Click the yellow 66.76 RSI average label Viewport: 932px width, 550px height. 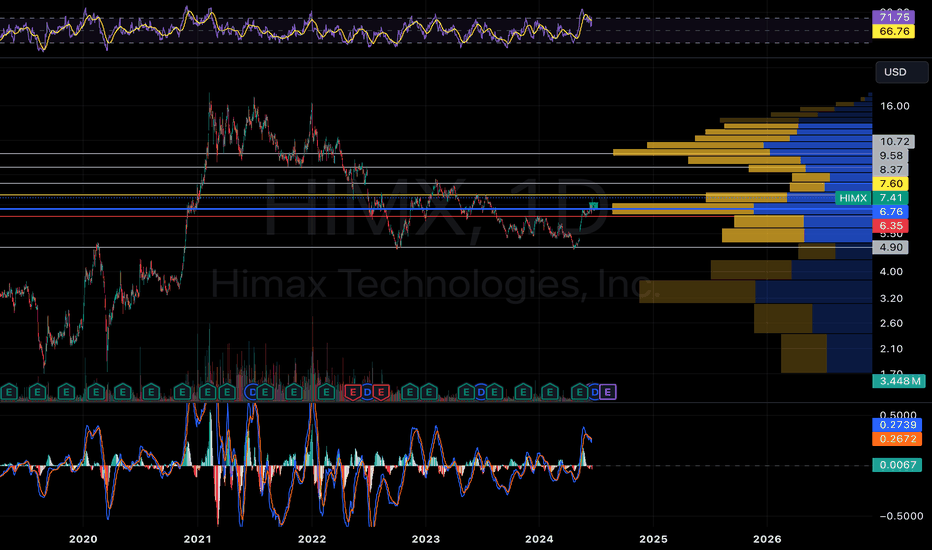click(893, 32)
